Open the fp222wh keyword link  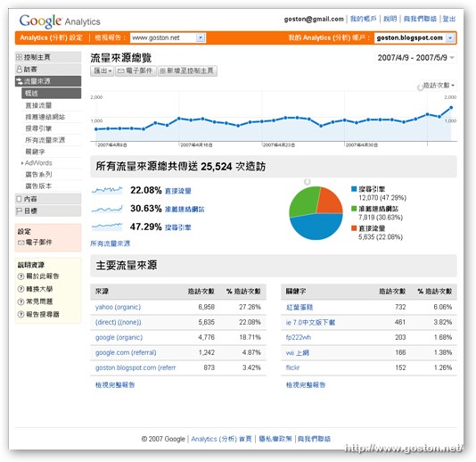(298, 337)
